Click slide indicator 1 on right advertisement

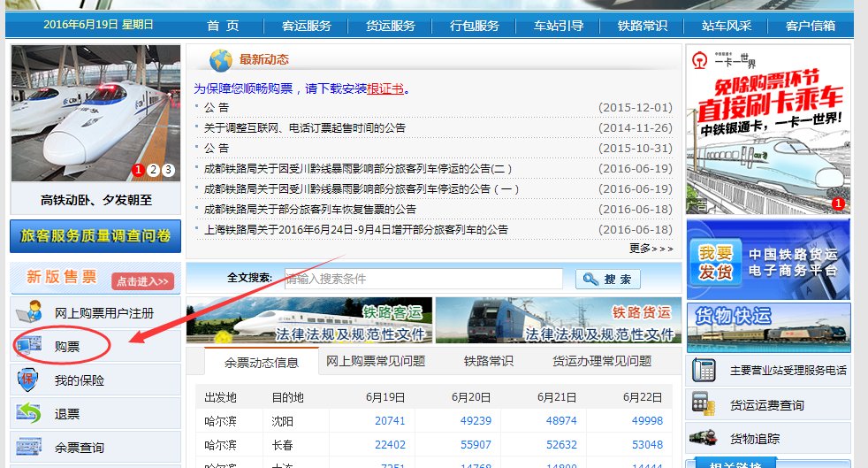point(838,203)
